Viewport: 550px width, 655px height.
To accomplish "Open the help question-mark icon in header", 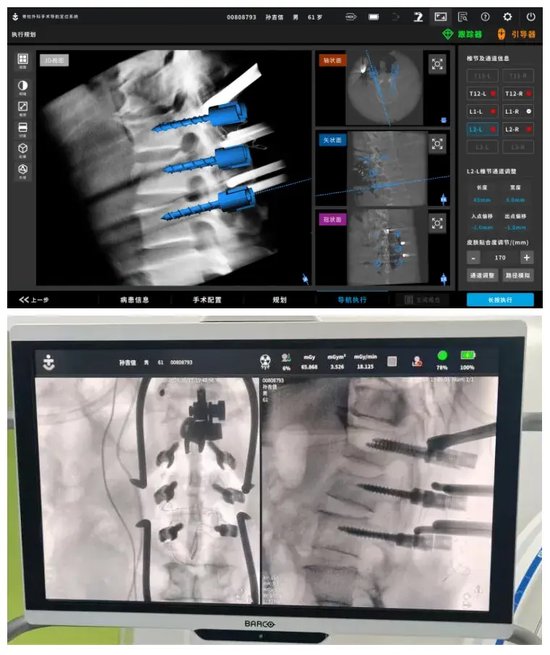I will coord(485,17).
